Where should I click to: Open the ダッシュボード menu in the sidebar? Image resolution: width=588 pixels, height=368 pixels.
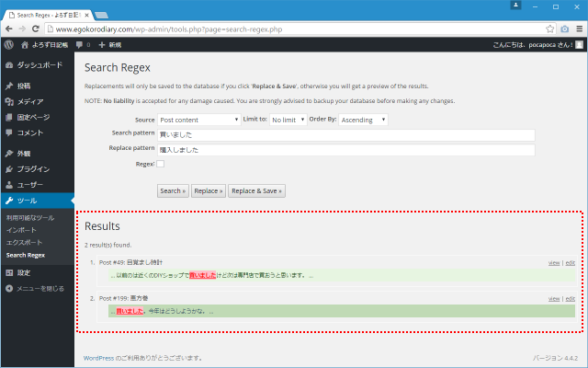(38, 65)
